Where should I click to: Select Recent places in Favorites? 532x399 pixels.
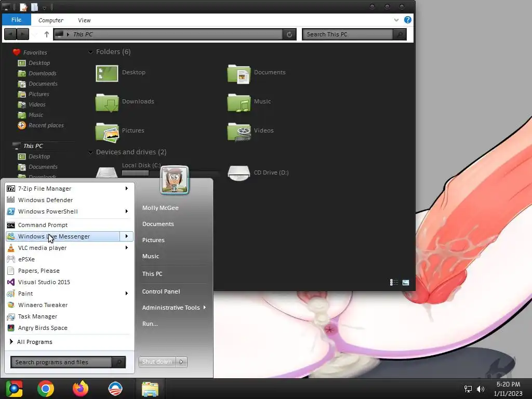click(x=41, y=126)
